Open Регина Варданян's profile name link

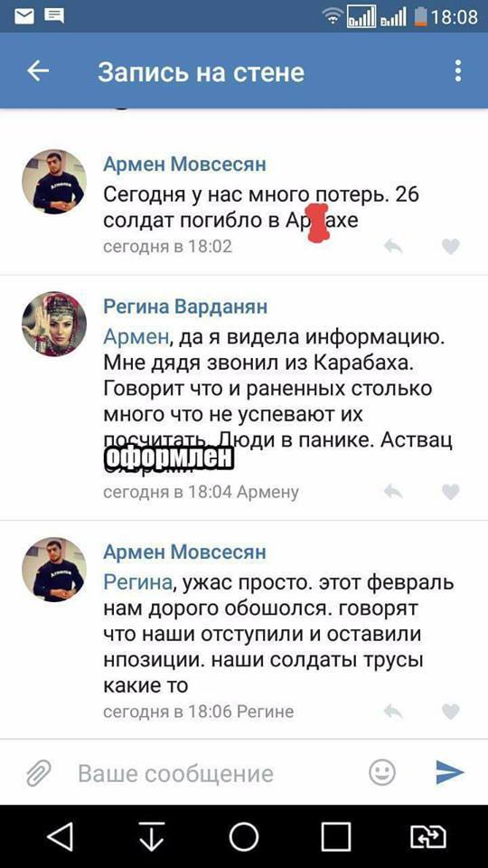[185, 307]
